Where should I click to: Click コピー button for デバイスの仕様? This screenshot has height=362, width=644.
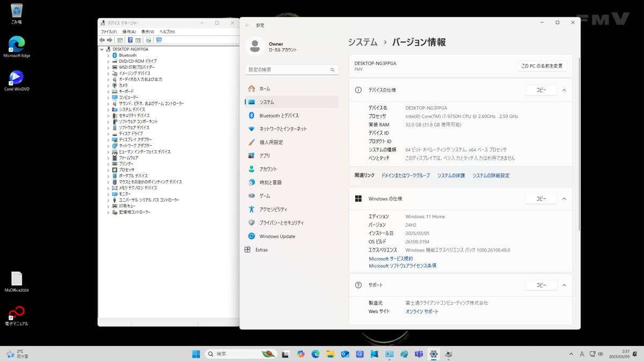[541, 90]
